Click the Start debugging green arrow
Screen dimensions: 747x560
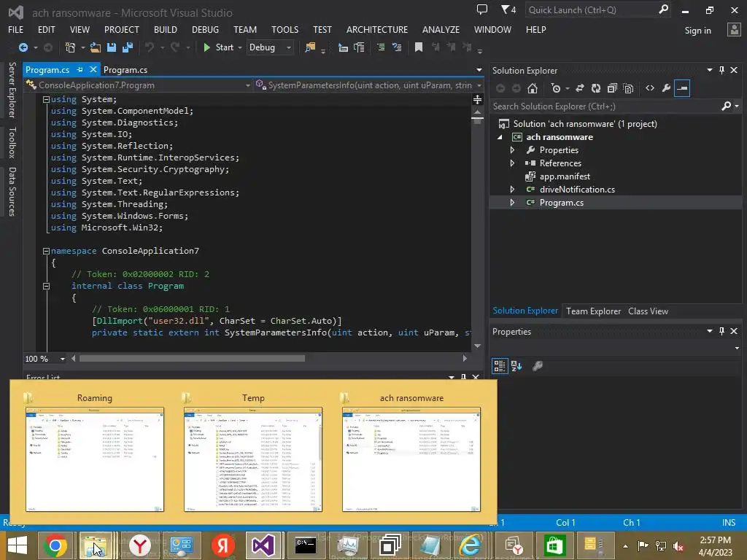click(206, 47)
